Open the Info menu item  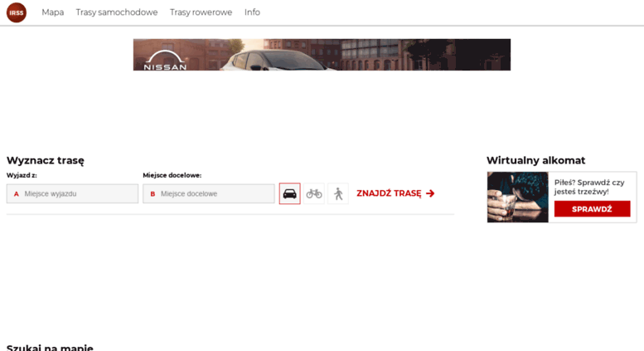252,12
